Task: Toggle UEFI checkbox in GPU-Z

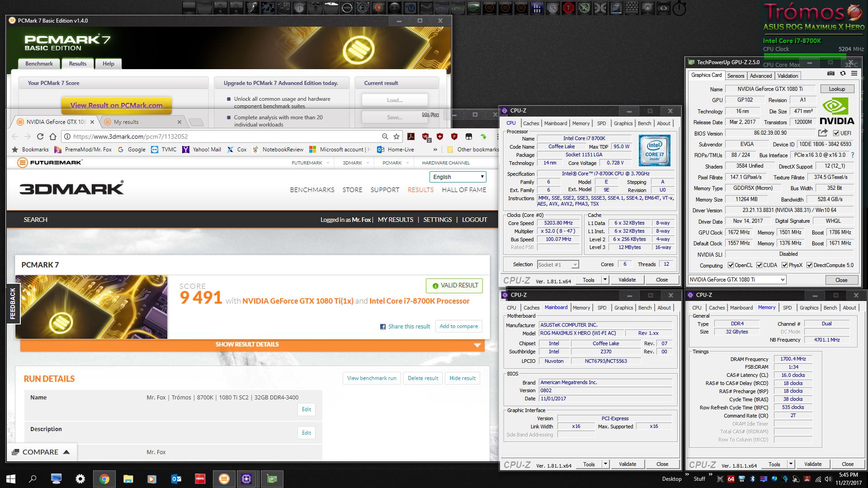Action: [836, 133]
